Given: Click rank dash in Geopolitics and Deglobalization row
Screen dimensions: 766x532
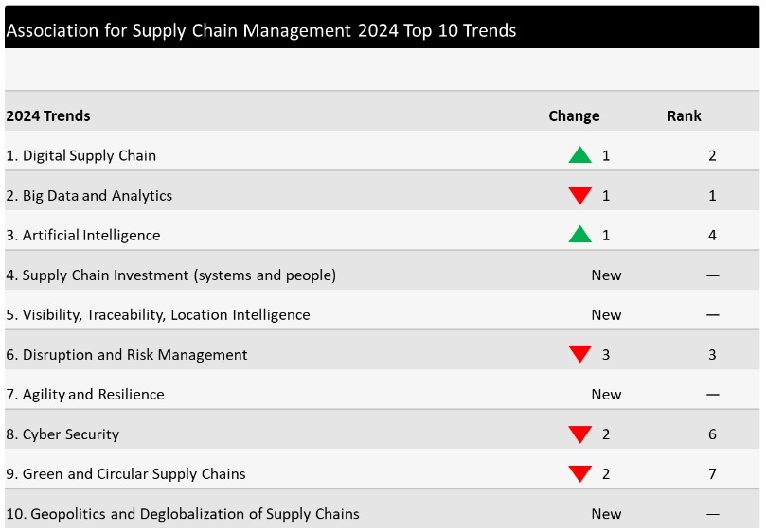Looking at the screenshot, I should coord(712,514).
